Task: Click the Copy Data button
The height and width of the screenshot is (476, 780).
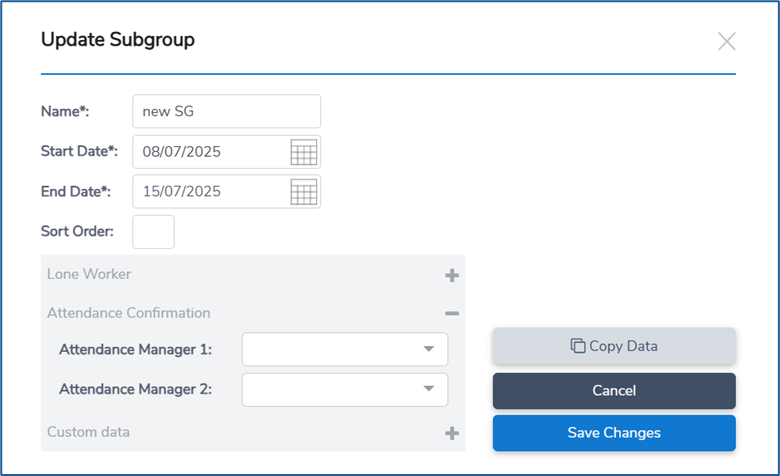Action: pyautogui.click(x=614, y=346)
